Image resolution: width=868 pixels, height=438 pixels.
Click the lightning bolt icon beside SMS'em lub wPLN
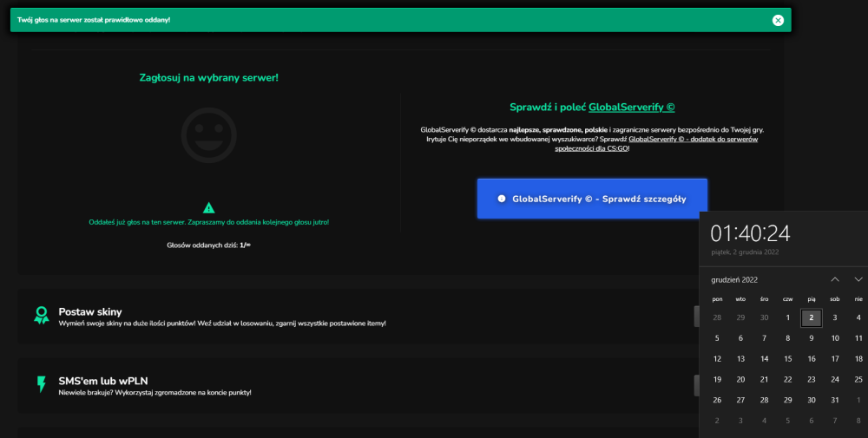[x=42, y=384]
